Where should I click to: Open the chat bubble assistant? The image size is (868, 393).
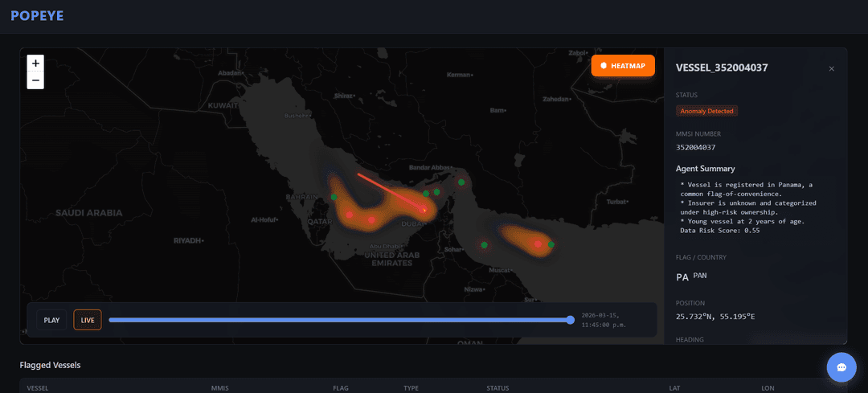coord(841,367)
